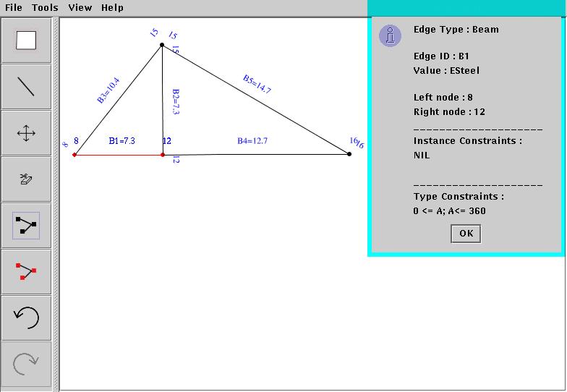Click the undo arrow icon

[x=27, y=318]
